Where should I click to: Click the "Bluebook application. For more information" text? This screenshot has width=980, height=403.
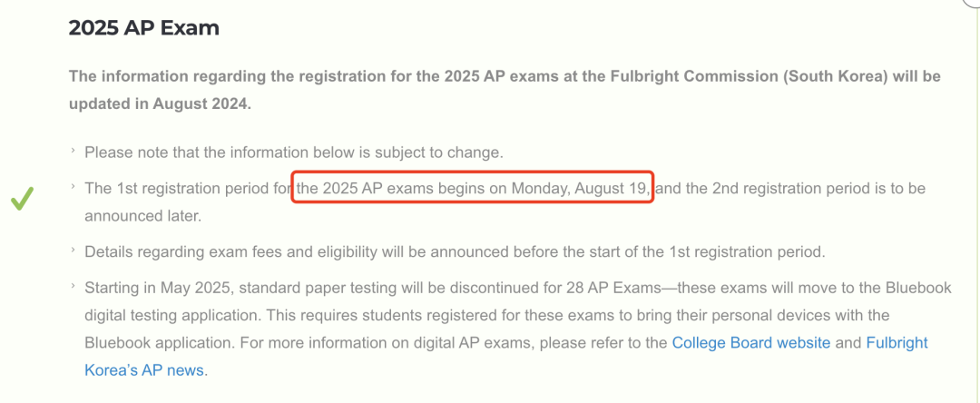click(309, 343)
